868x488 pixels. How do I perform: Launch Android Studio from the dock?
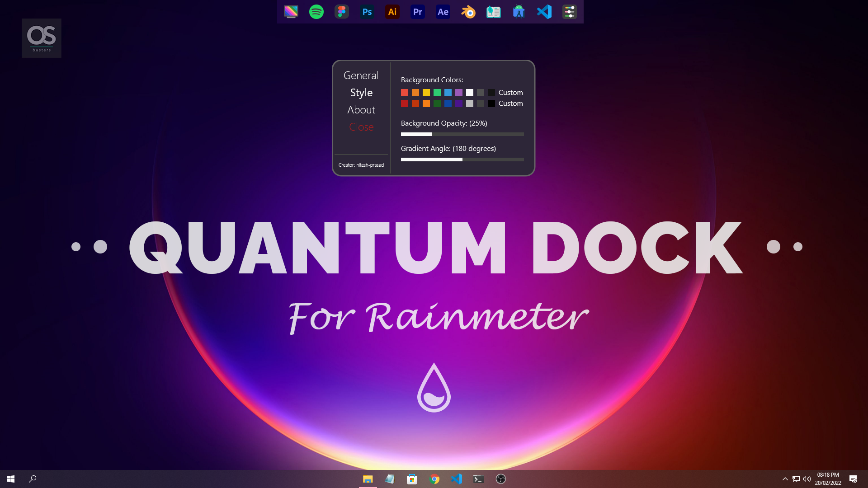(519, 12)
